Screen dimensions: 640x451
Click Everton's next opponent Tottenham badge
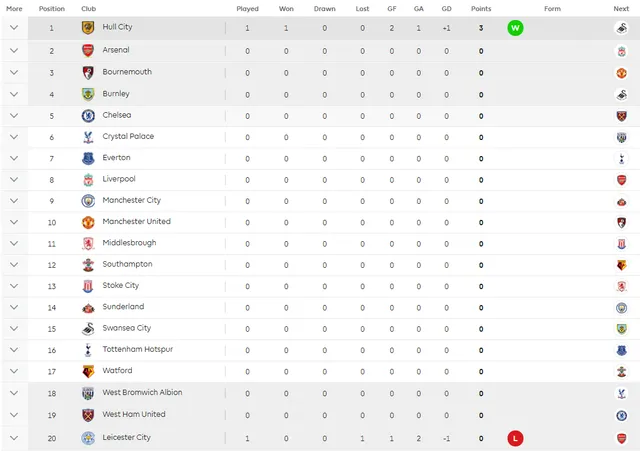click(621, 159)
